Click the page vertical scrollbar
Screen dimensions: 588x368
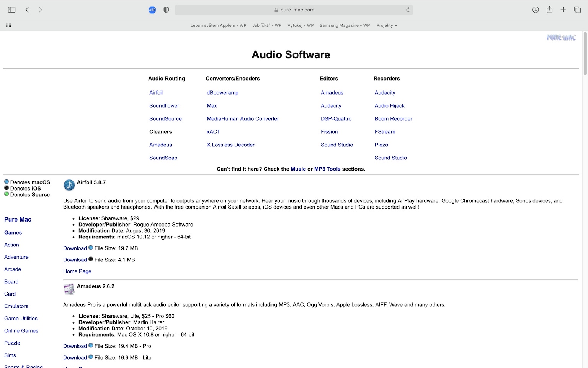[x=585, y=54]
